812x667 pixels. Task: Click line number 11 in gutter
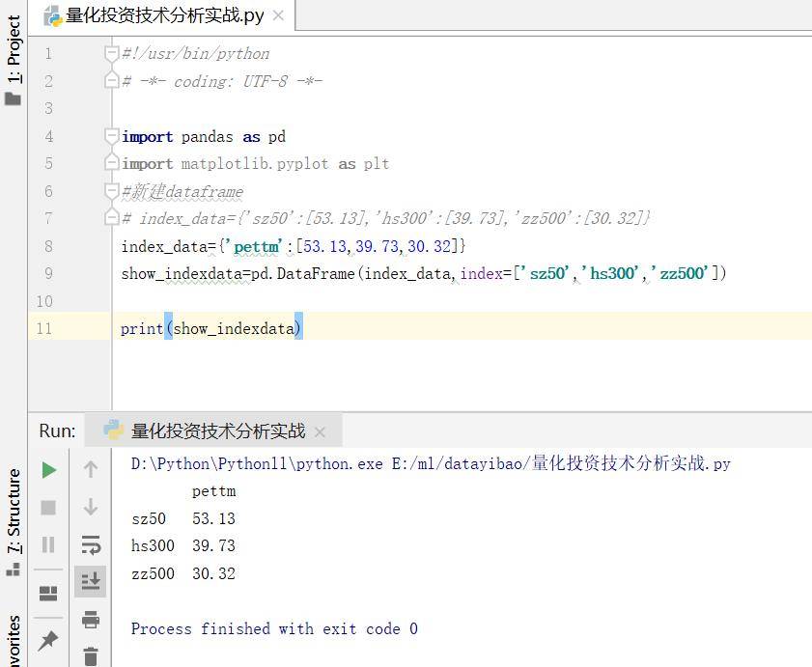coord(44,328)
